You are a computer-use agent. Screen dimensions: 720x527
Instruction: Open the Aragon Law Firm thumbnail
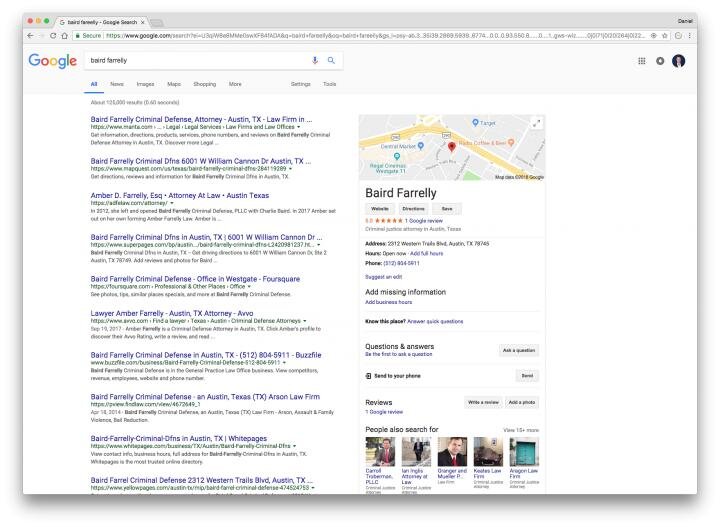click(524, 452)
